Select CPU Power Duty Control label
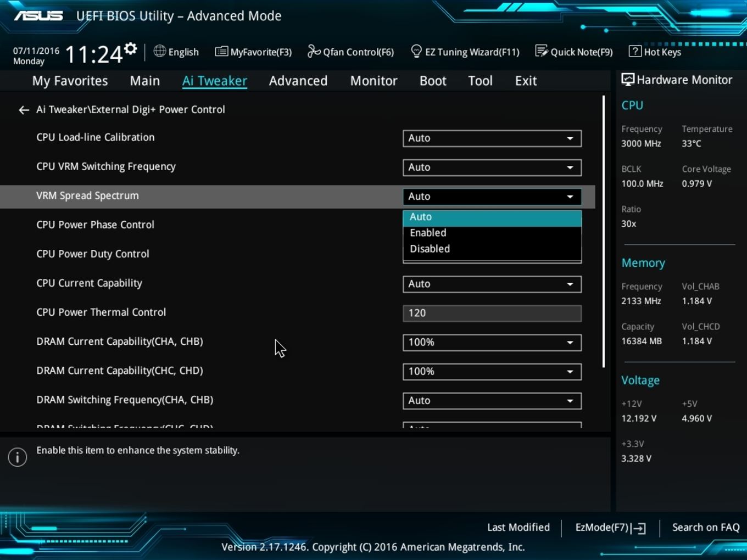This screenshot has width=747, height=560. (x=93, y=254)
